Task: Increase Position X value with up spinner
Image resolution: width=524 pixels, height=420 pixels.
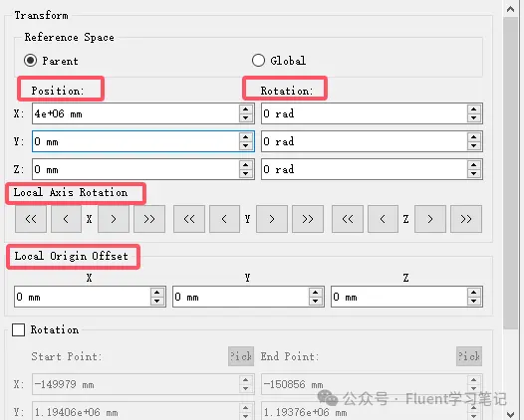Action: tap(246, 109)
